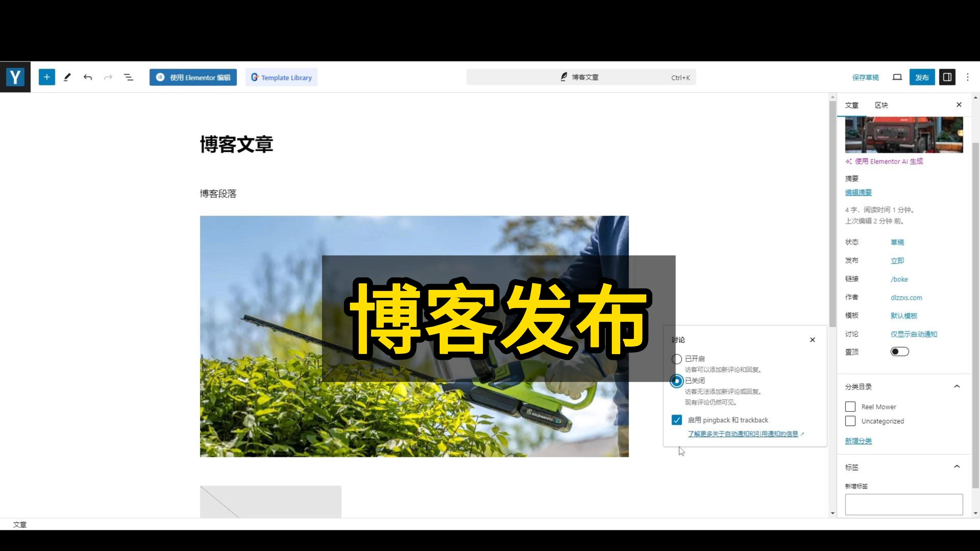The width and height of the screenshot is (980, 551).
Task: Check the Reel Mower category checkbox
Action: [x=850, y=406]
